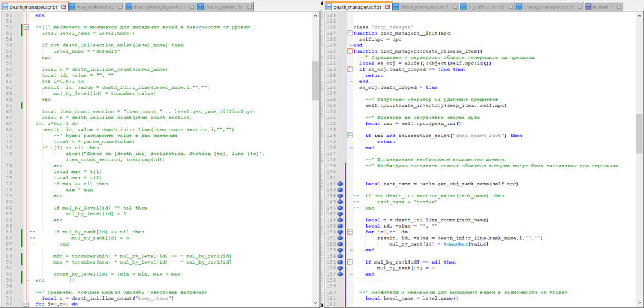Place cursor on 'class "drop_manager"' line
The width and height of the screenshot is (644, 308).
[x=383, y=27]
